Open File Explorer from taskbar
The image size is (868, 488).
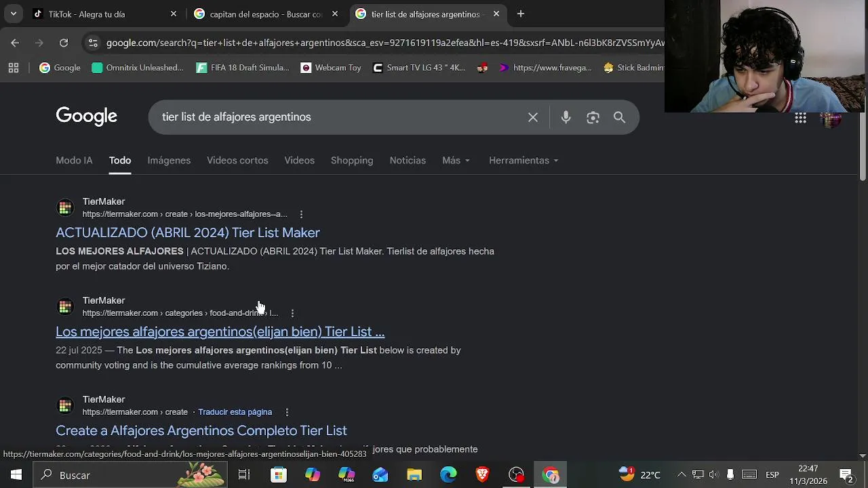click(414, 475)
